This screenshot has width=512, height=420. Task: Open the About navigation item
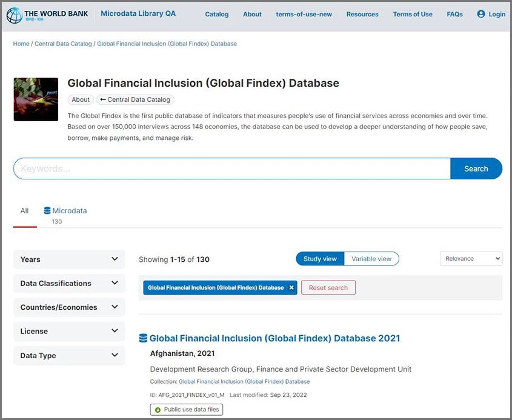click(252, 15)
